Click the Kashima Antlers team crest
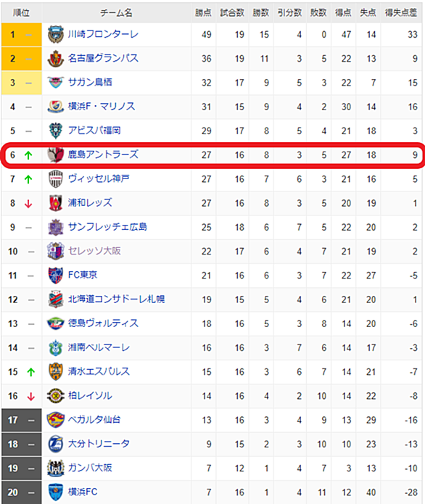Image resolution: width=425 pixels, height=504 pixels. (x=55, y=154)
